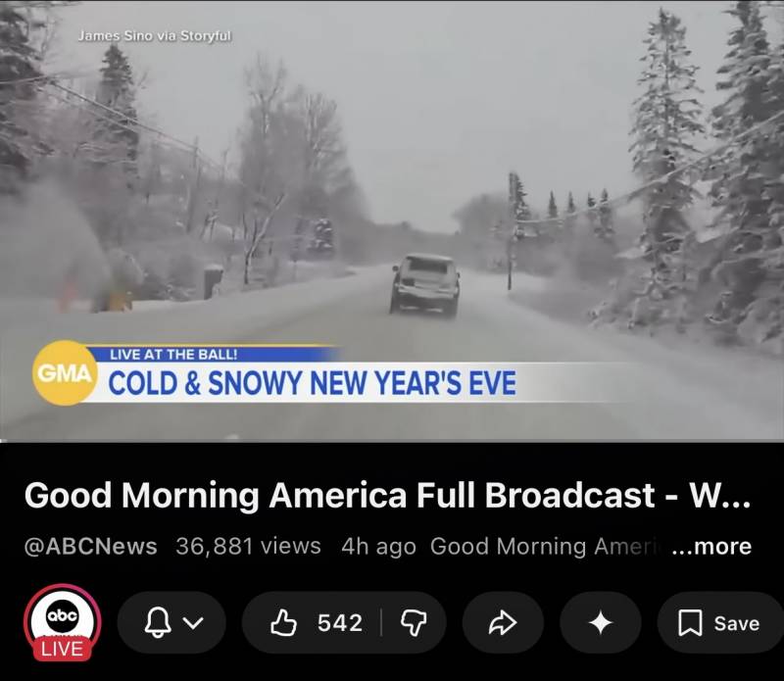Tap the bookmark icon beside Save
The width and height of the screenshot is (784, 681).
690,623
